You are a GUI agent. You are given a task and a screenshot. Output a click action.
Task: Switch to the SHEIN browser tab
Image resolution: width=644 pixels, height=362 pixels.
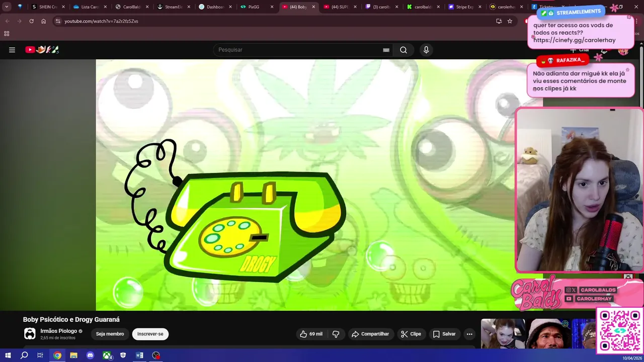[x=44, y=7]
